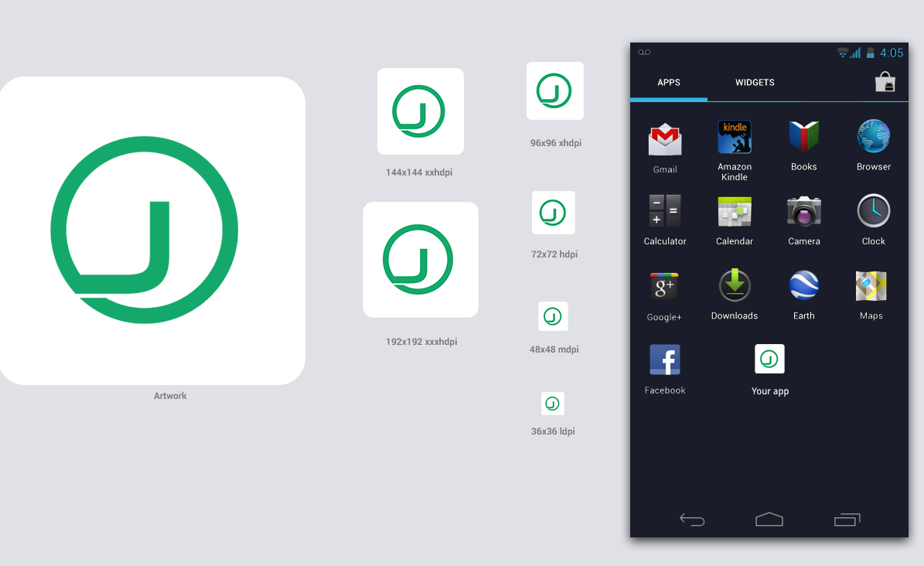Click the large Artwork icon preview
This screenshot has height=566, width=924.
pos(152,230)
